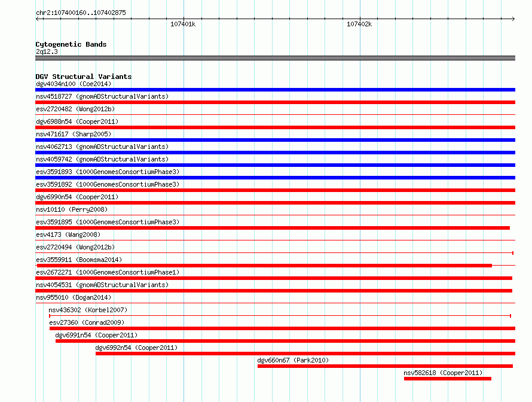The height and width of the screenshot is (402, 532).
Task: Click esv3559911 (Boomsma2014) label
Action: 79,260
